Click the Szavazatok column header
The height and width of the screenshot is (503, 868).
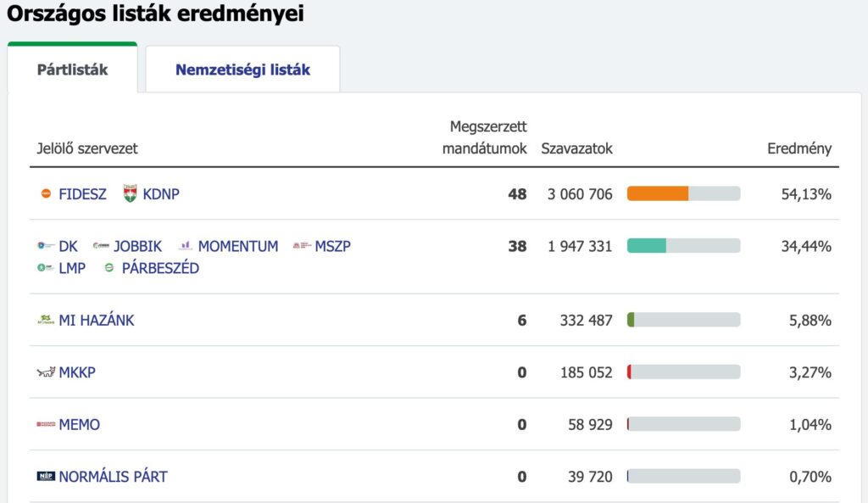(576, 148)
